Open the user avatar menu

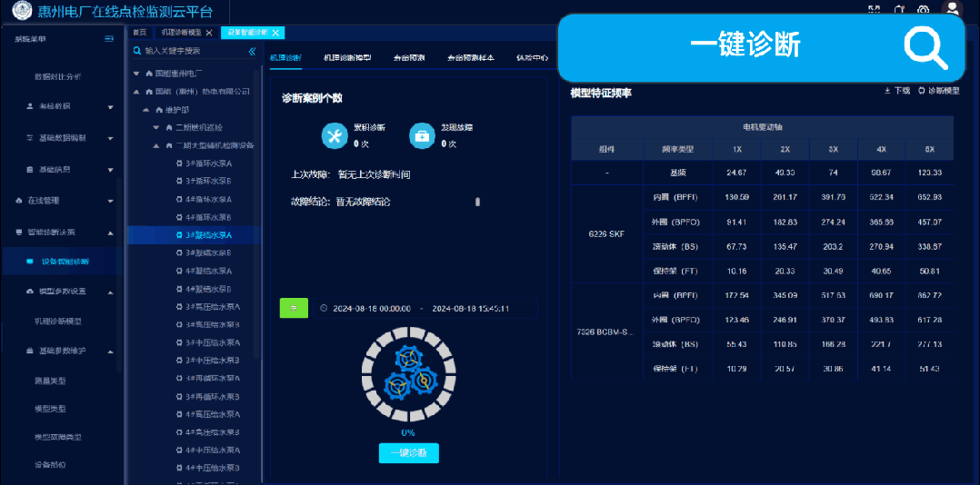point(952,10)
